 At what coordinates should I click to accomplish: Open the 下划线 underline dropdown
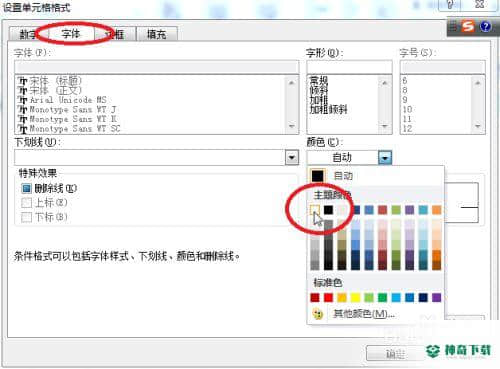point(292,157)
